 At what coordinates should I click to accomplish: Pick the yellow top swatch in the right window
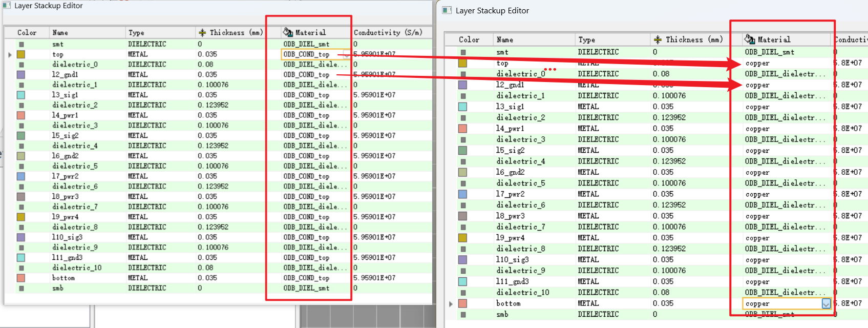pos(462,63)
